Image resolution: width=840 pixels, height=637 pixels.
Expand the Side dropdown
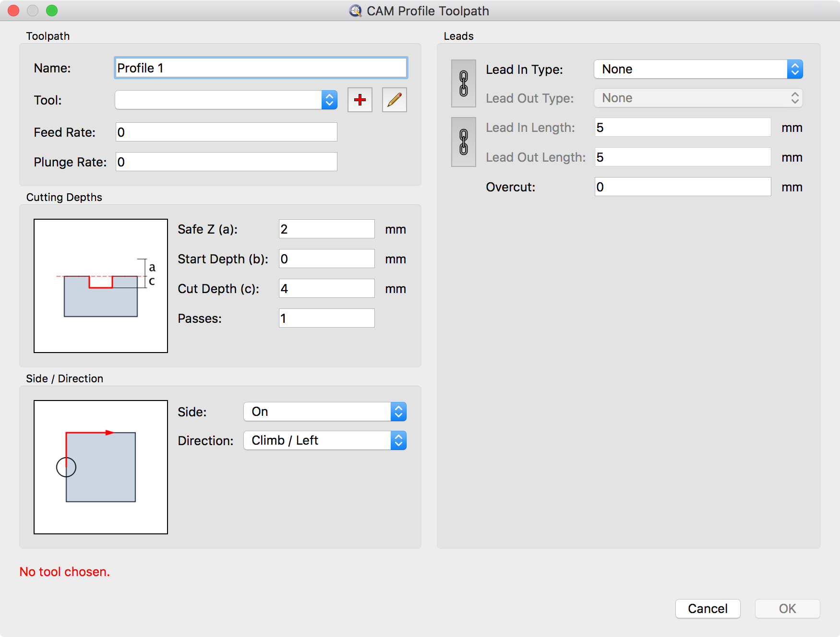click(x=325, y=412)
